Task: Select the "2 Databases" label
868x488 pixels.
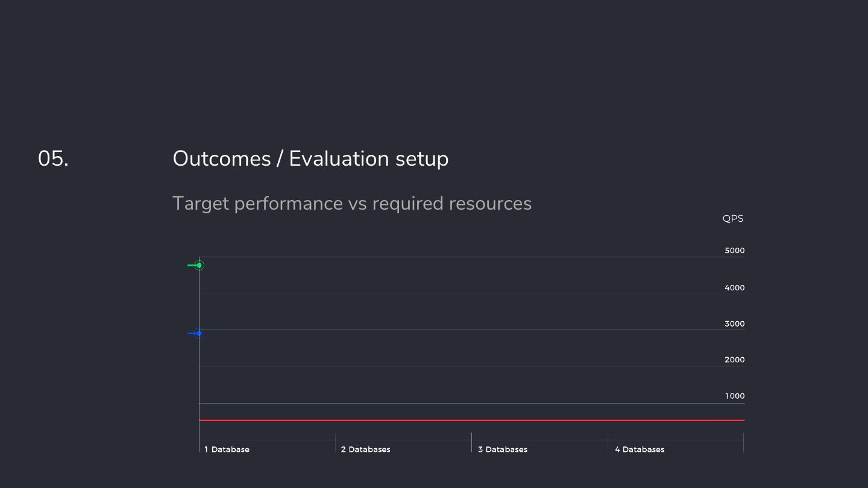Action: pos(365,449)
